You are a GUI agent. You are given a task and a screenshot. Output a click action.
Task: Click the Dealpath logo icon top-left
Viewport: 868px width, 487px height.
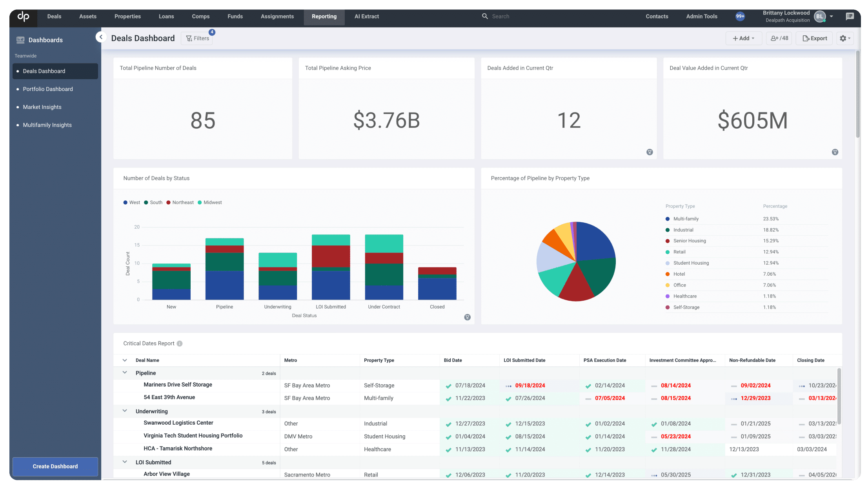(x=23, y=16)
